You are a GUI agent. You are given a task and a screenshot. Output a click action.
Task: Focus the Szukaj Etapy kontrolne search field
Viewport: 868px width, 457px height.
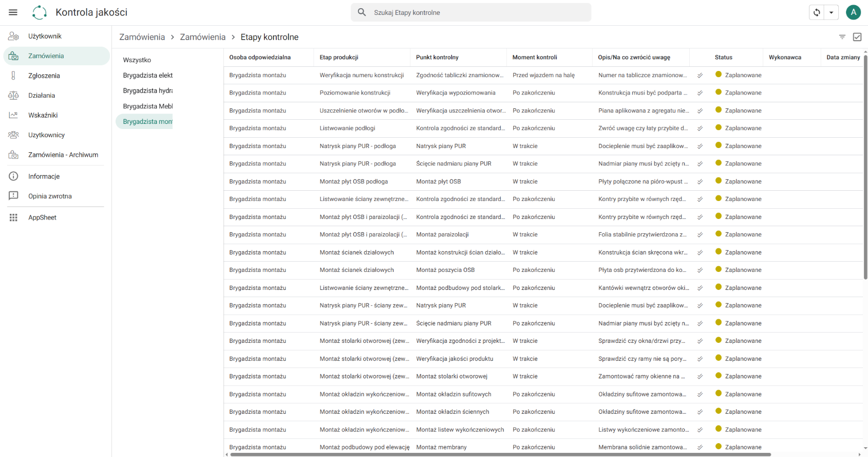[x=471, y=12]
